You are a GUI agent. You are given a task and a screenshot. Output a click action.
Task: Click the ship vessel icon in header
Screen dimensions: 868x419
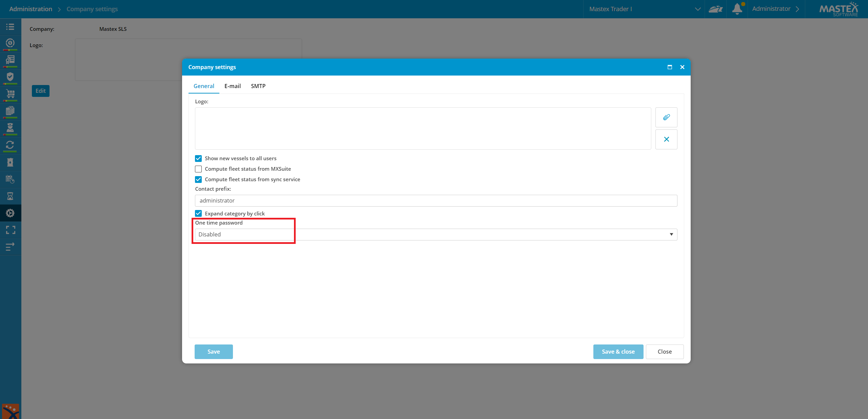[715, 9]
